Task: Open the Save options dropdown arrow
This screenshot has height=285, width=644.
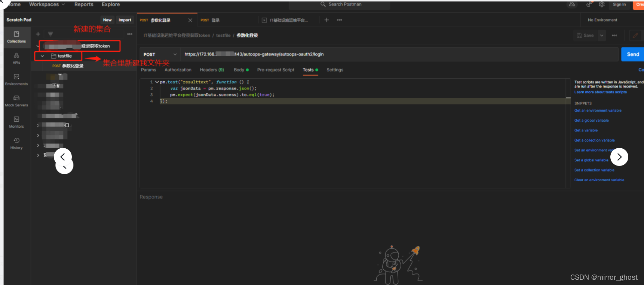Action: [x=602, y=36]
